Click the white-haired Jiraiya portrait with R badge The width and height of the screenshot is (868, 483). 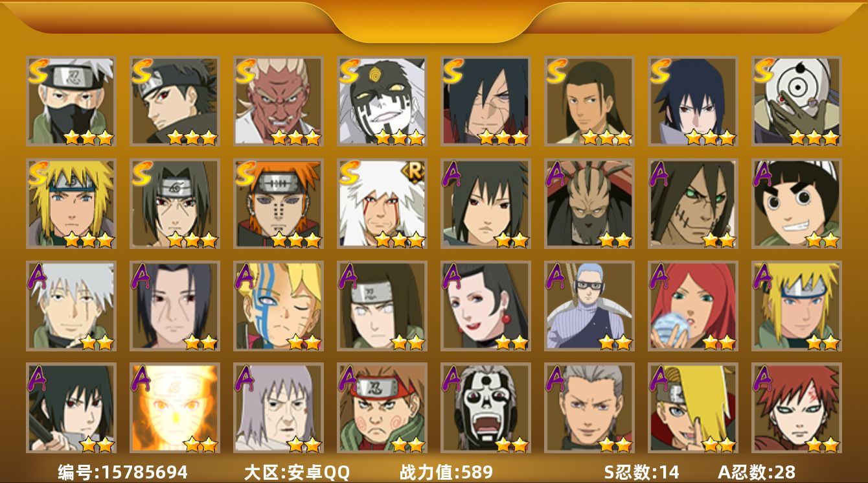click(x=382, y=204)
